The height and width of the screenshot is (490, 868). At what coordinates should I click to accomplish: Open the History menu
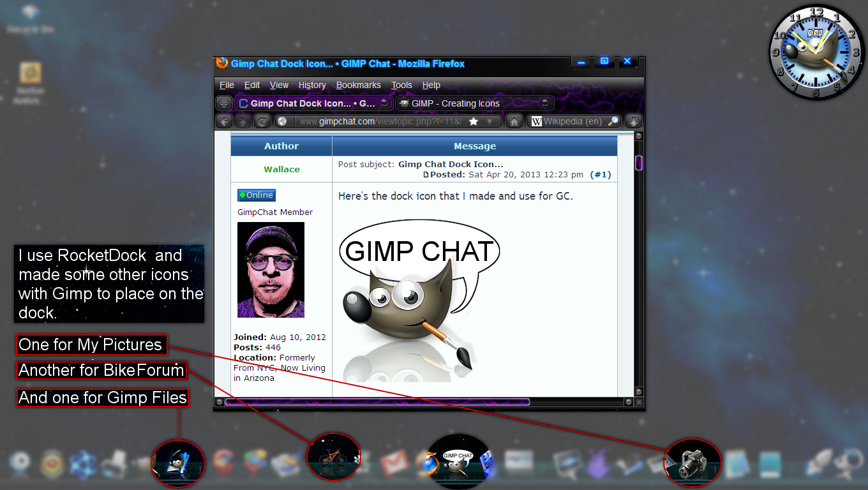[x=312, y=85]
